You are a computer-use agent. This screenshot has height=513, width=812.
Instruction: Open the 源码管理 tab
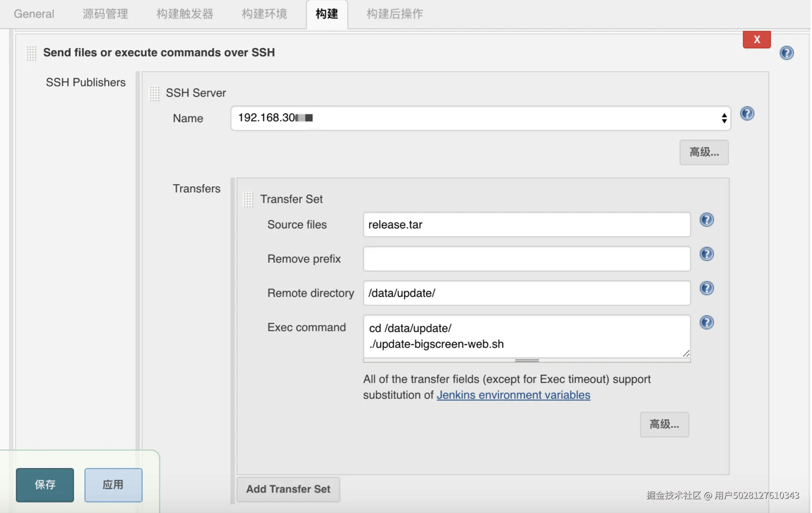click(105, 14)
